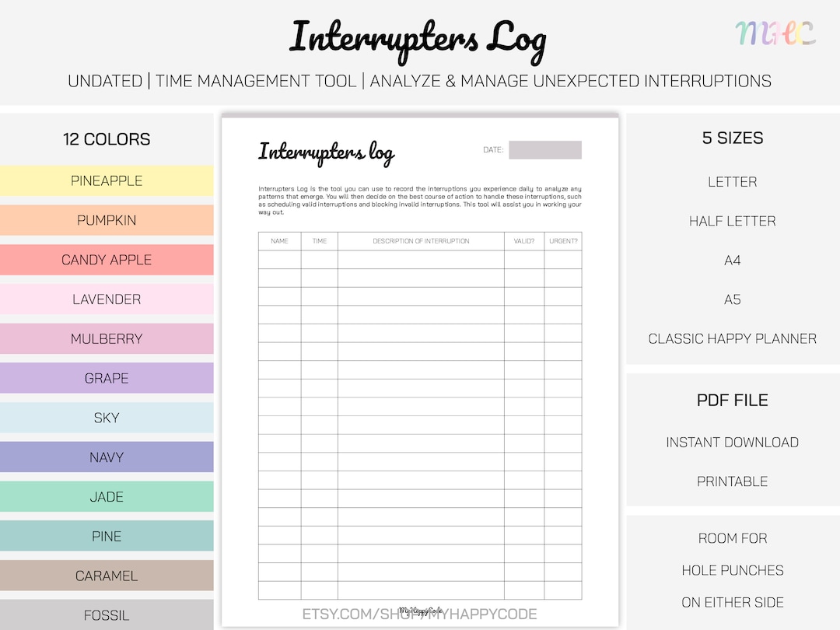Select the Fossil color swatch
Screen dimensions: 840x630
click(x=107, y=614)
